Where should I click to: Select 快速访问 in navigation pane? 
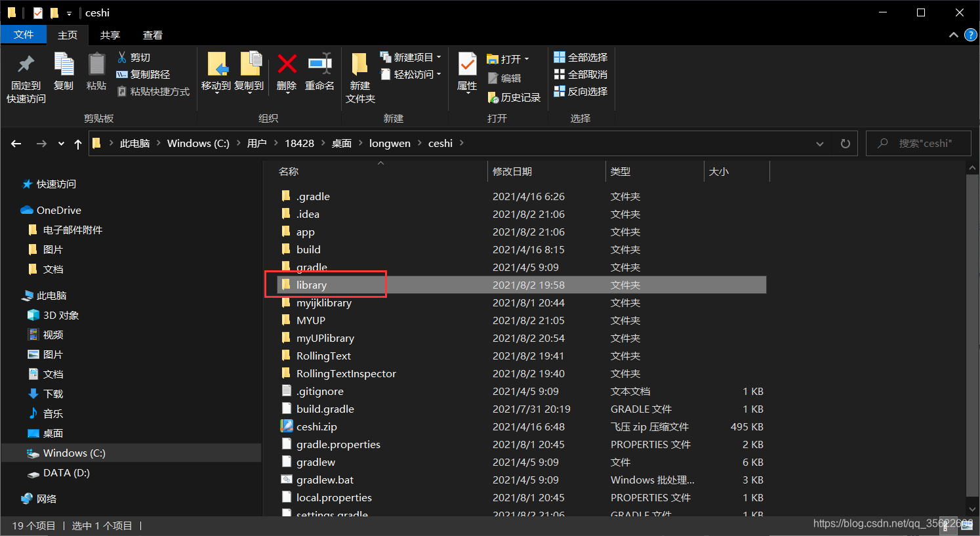tap(50, 184)
